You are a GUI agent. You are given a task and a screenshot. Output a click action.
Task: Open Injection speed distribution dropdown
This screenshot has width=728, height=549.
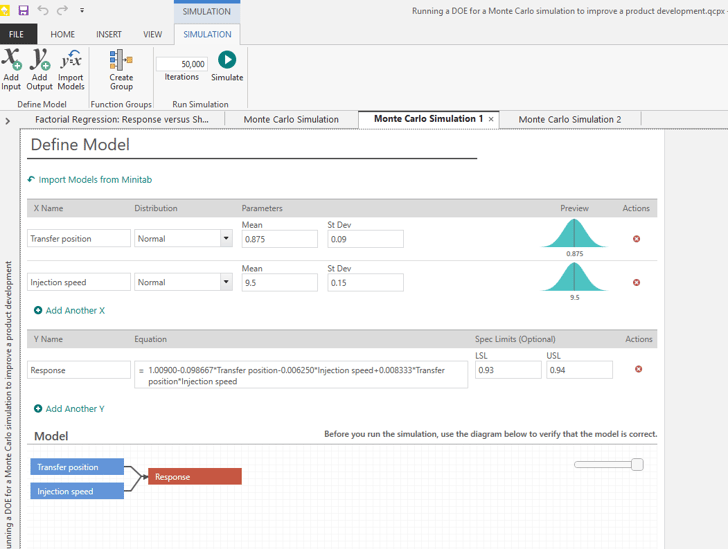tap(226, 283)
